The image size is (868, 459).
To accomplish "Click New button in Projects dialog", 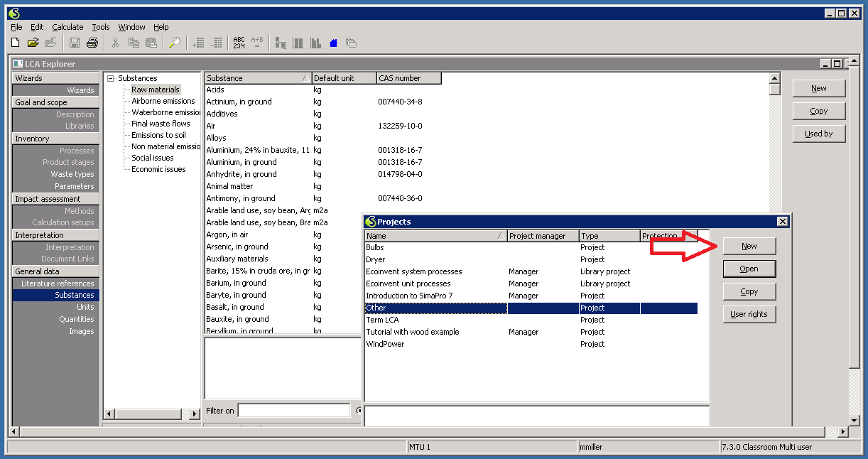I will point(749,246).
